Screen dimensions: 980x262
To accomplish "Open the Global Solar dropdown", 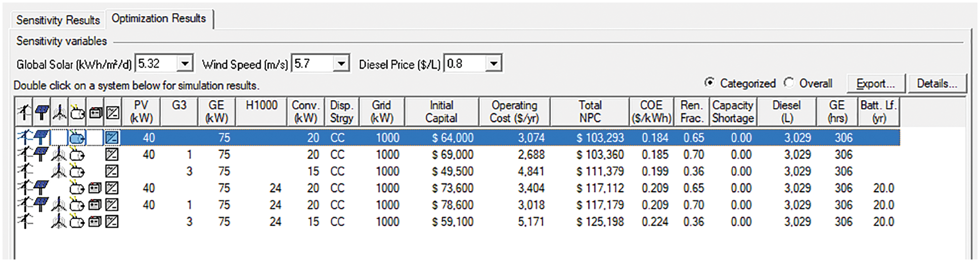I will click(x=185, y=64).
